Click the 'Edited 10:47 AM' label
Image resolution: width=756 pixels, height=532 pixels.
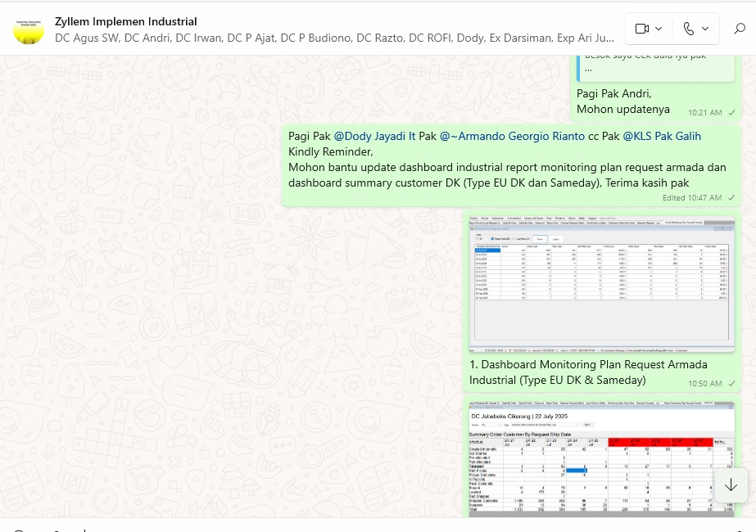[692, 198]
